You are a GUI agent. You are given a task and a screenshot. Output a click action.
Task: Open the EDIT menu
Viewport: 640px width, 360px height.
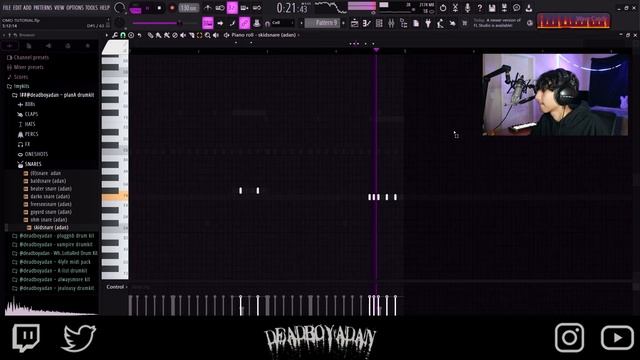point(17,8)
